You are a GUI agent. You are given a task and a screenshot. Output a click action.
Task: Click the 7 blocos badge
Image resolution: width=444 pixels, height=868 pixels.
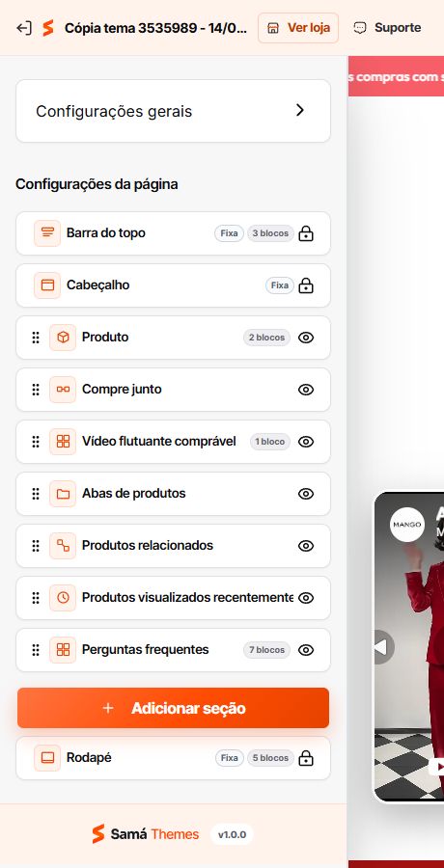pos(266,650)
